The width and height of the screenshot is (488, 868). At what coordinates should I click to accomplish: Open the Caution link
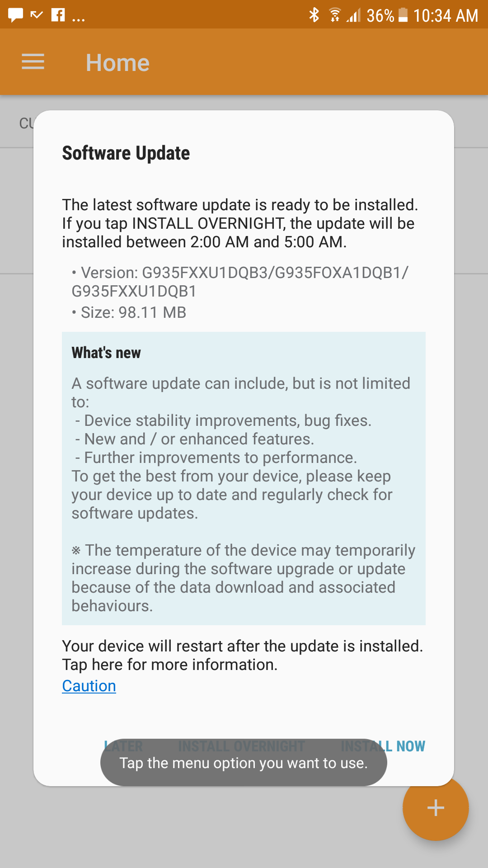pyautogui.click(x=89, y=686)
